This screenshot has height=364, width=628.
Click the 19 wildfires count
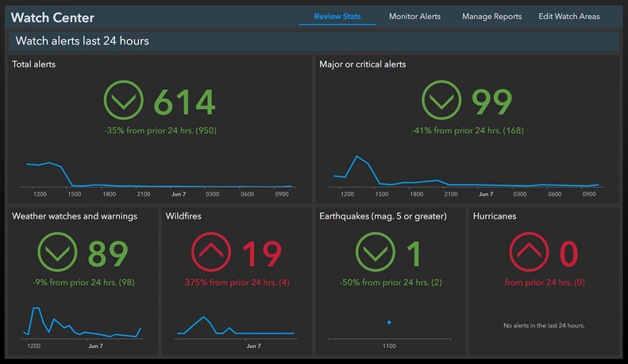[261, 254]
